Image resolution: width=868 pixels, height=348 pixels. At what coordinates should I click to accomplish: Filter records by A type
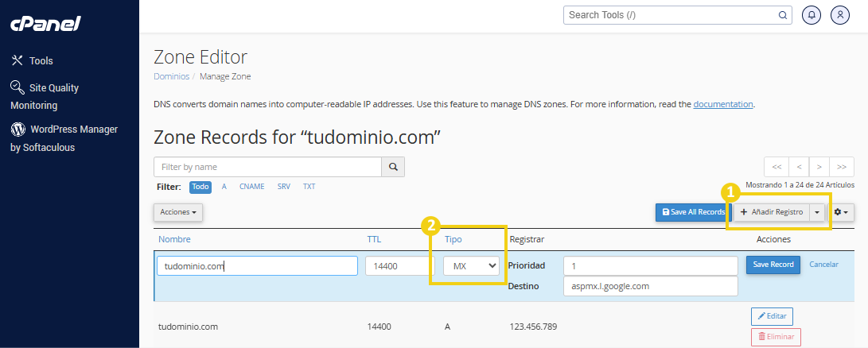tap(224, 187)
